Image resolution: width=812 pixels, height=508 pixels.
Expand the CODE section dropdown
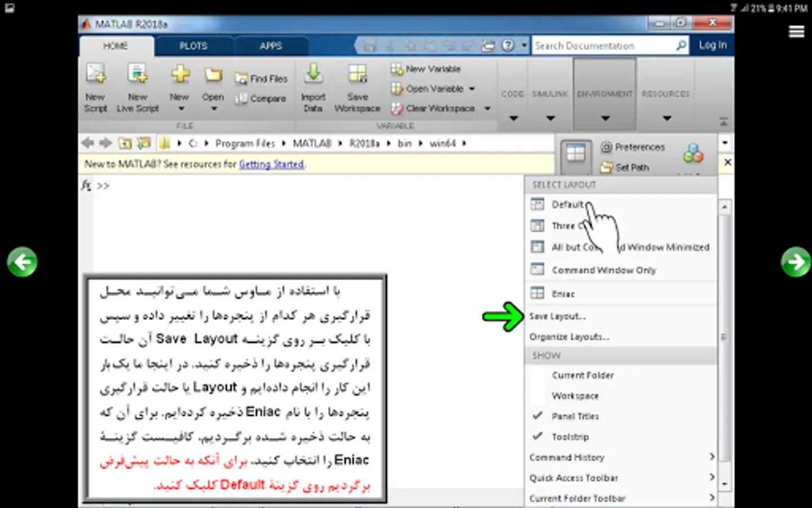(x=513, y=118)
